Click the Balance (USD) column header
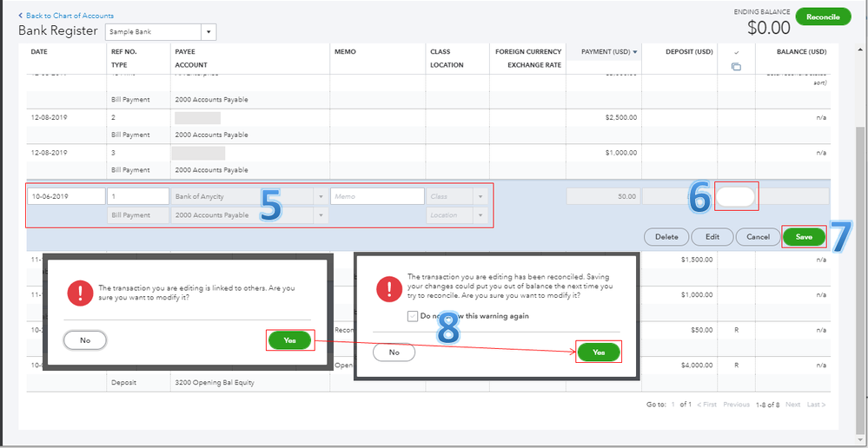Image resolution: width=868 pixels, height=448 pixels. pyautogui.click(x=802, y=52)
